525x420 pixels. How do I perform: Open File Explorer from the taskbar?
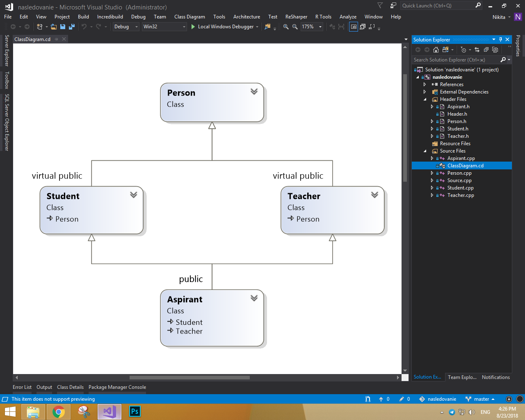33,412
